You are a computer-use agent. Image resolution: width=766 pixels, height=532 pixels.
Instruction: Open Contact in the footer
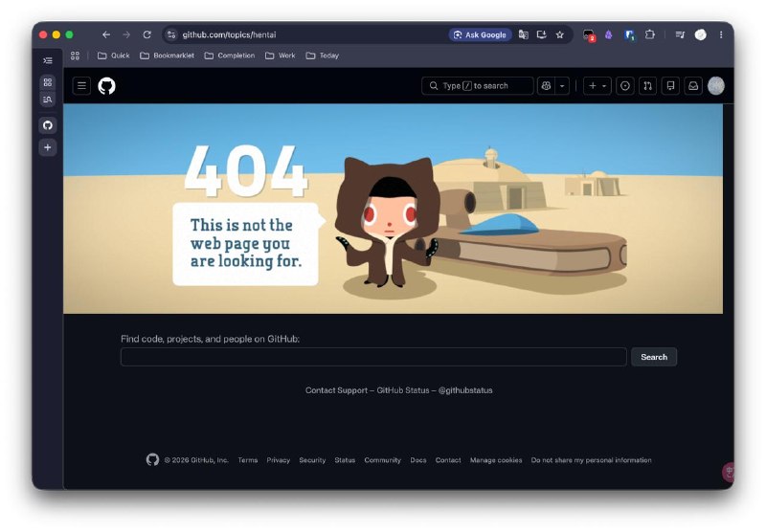pos(448,460)
